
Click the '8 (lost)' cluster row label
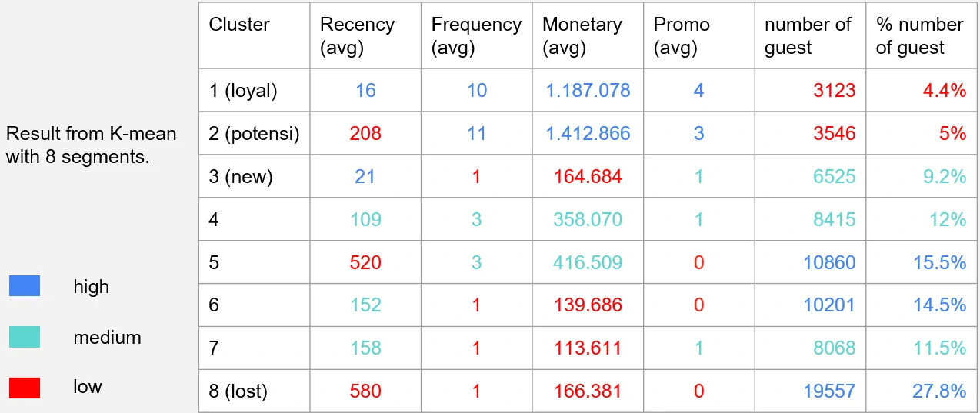click(x=238, y=391)
